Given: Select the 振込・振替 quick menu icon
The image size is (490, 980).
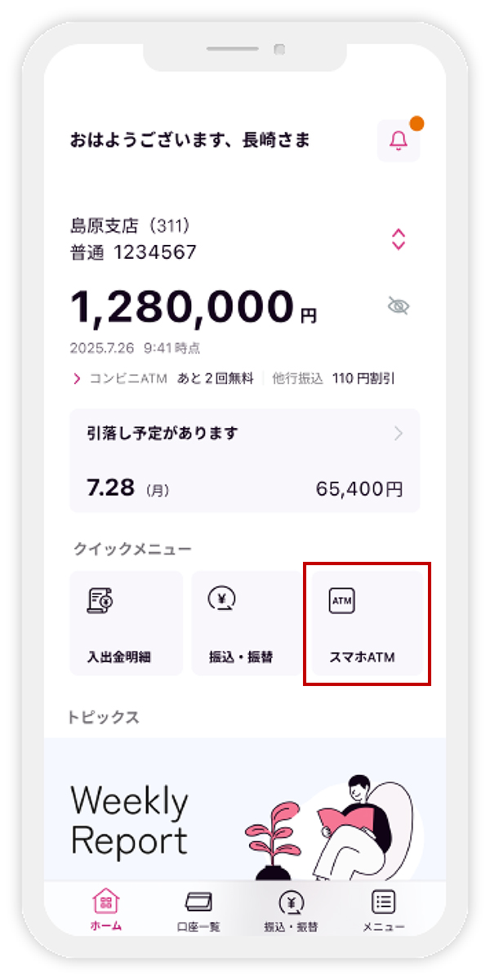Looking at the screenshot, I should point(221,600).
